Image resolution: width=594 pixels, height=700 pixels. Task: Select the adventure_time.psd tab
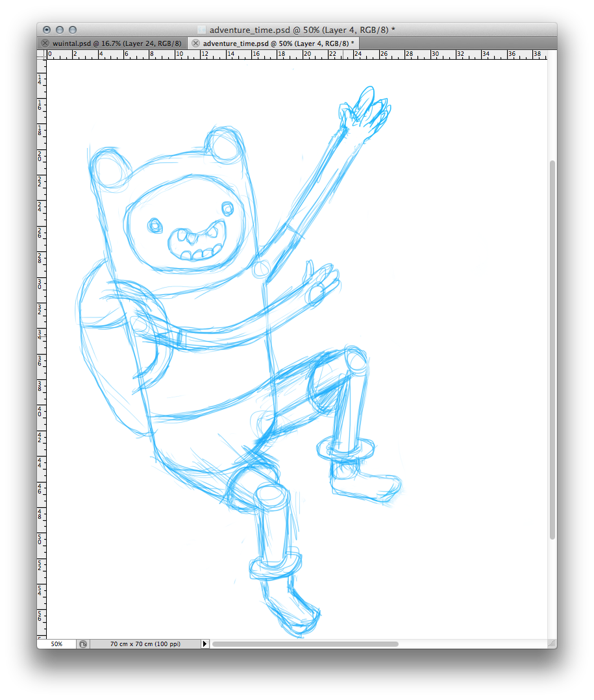(x=278, y=43)
